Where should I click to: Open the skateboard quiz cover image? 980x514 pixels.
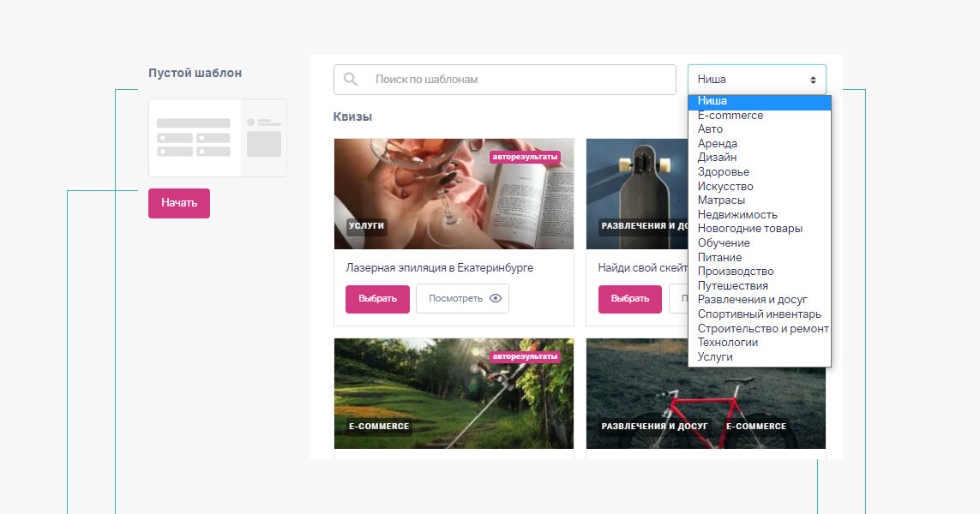coord(637,194)
